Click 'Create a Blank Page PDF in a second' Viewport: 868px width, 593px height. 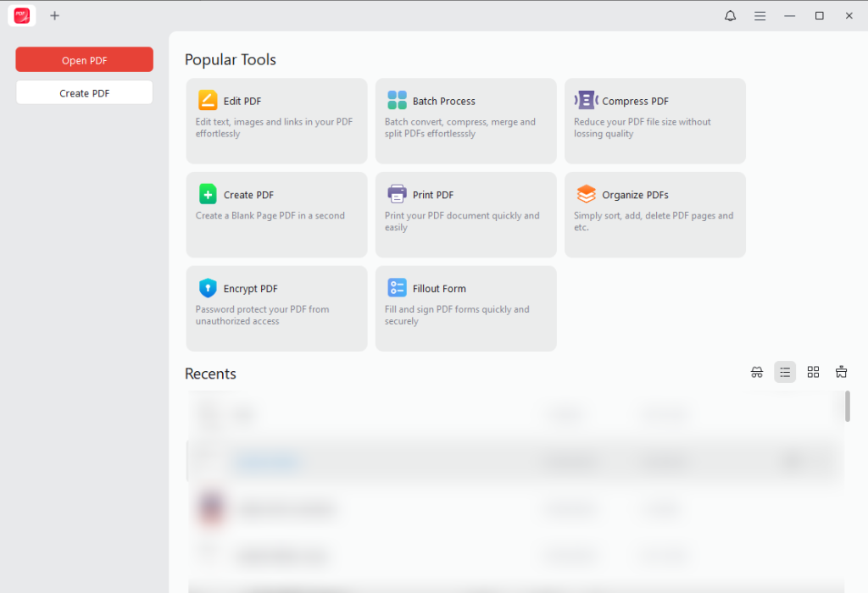click(270, 216)
